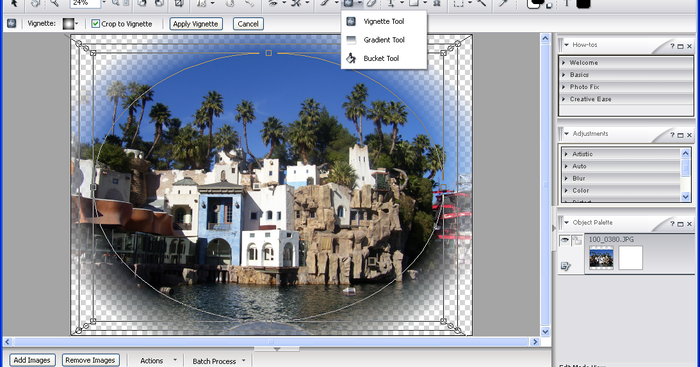Toggle visibility eye for 100_0380.JPG object
Image resolution: width=700 pixels, height=367 pixels.
tap(565, 240)
